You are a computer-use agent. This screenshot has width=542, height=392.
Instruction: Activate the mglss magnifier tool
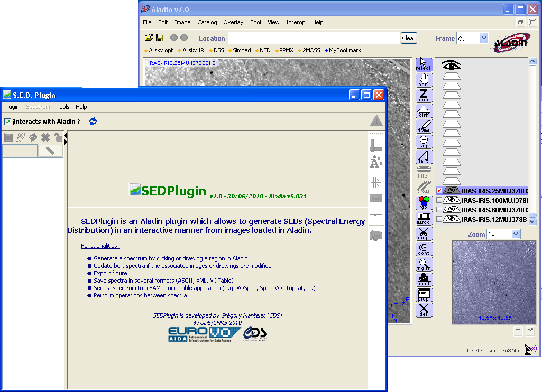(424, 264)
